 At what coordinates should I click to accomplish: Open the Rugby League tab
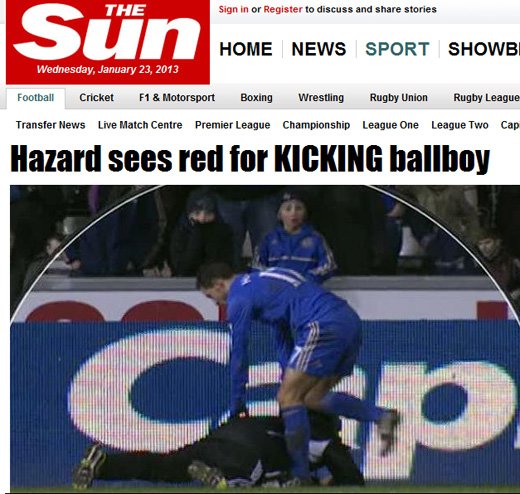486,98
